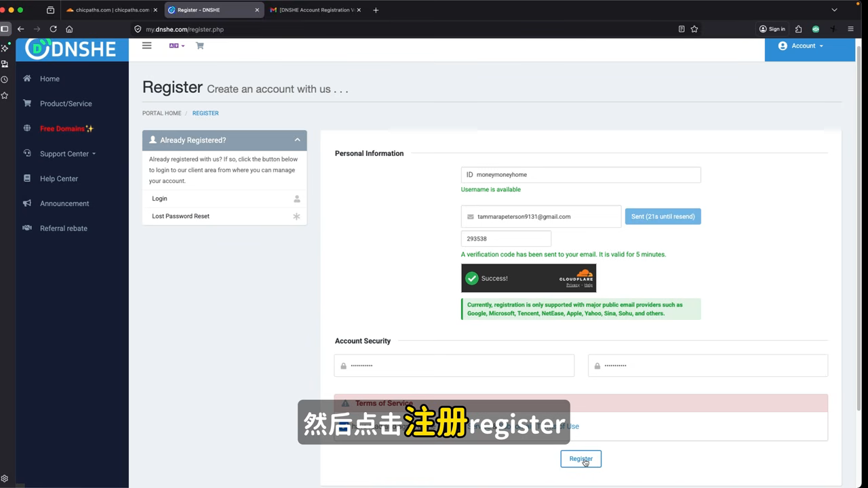Click the confirm password field
This screenshot has height=488, width=868.
(707, 365)
